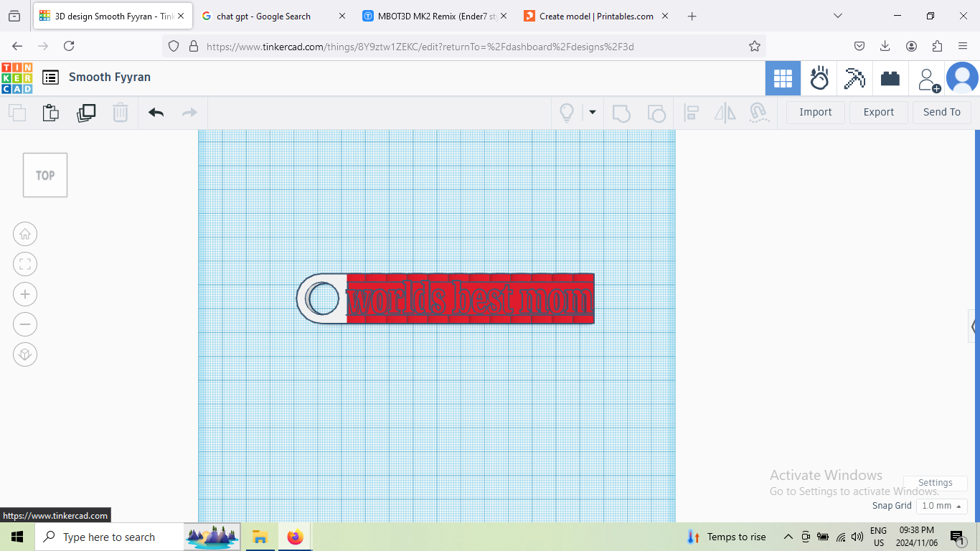980x551 pixels.
Task: Click Home view icon
Action: click(x=25, y=234)
